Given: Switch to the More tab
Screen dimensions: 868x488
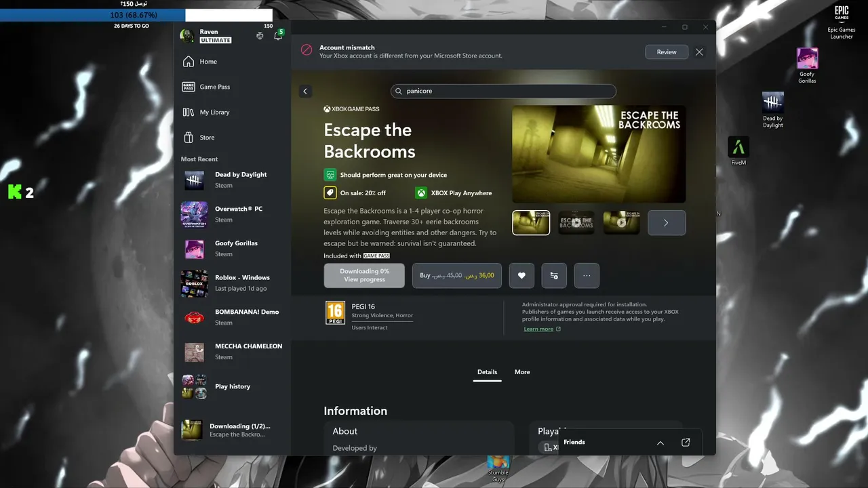Looking at the screenshot, I should (x=522, y=372).
